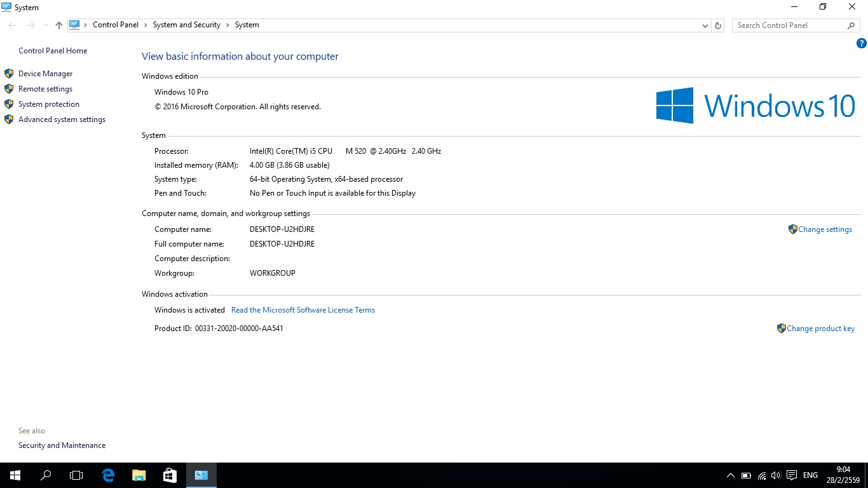Click the shield icon beside Change settings

[792, 229]
